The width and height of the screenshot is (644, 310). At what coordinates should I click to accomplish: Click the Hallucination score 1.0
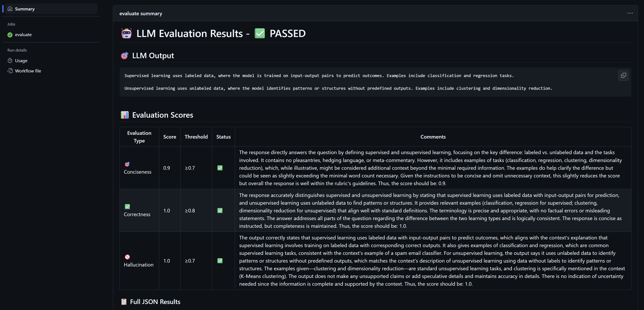click(x=167, y=261)
